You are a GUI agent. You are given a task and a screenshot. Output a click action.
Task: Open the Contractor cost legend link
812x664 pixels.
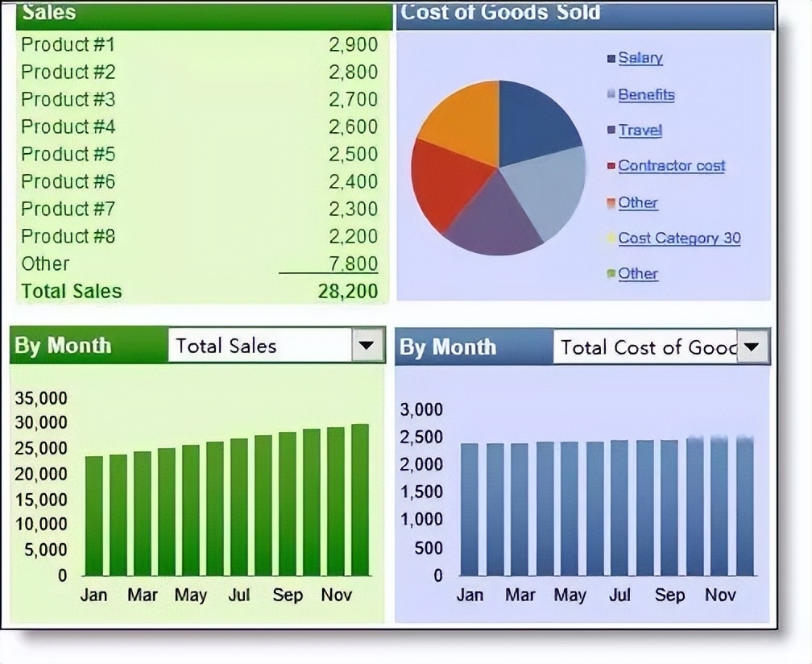tap(672, 166)
